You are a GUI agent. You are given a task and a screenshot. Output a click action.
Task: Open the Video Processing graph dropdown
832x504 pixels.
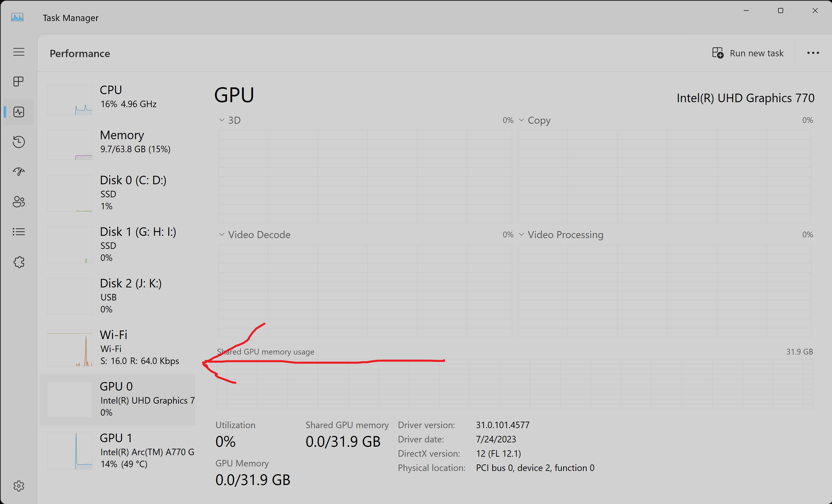(561, 235)
